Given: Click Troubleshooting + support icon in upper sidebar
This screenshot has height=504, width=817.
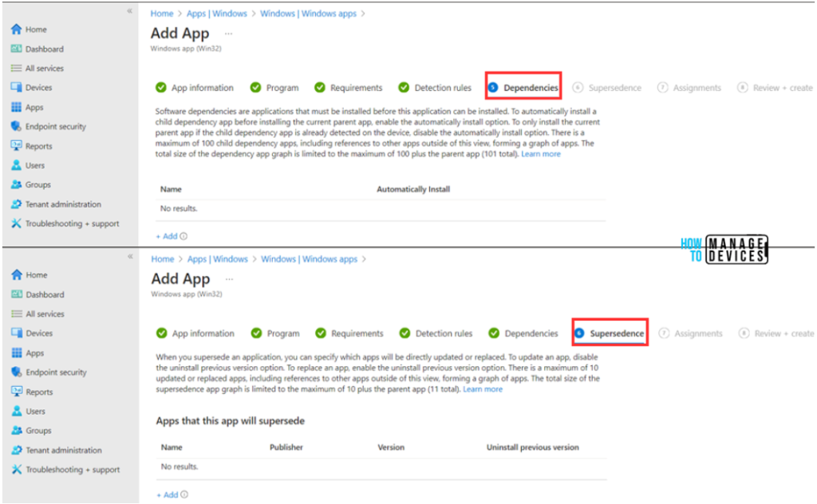Looking at the screenshot, I should [16, 223].
